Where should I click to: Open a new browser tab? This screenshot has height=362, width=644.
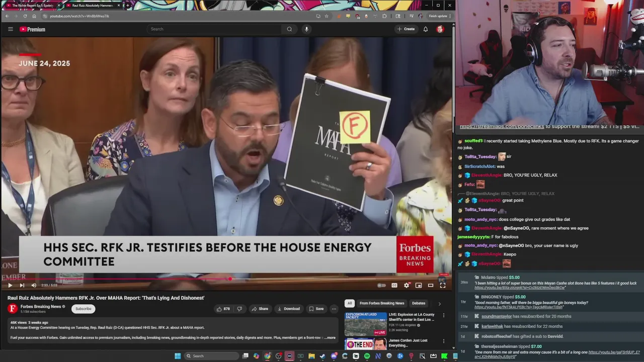pyautogui.click(x=128, y=6)
